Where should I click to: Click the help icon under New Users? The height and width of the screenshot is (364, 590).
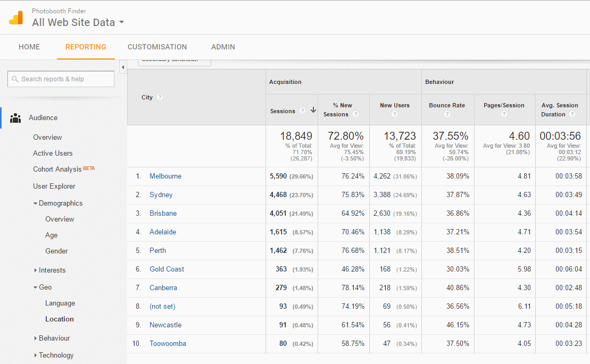(x=394, y=114)
